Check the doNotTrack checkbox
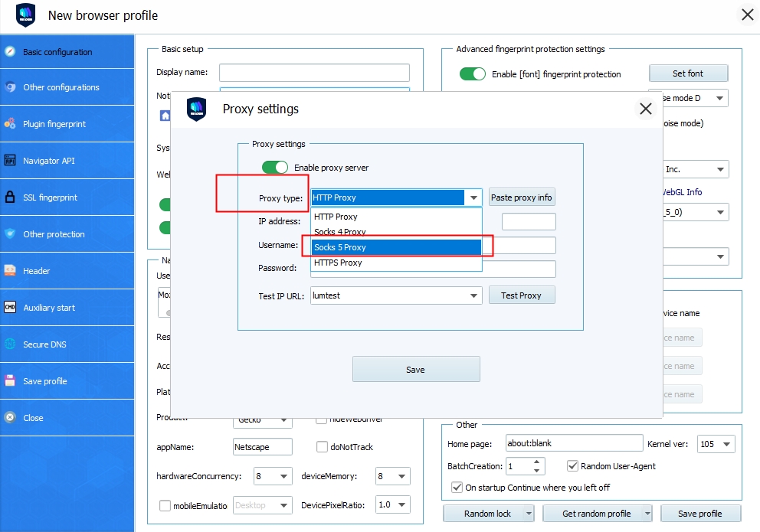This screenshot has height=532, width=760. (323, 447)
